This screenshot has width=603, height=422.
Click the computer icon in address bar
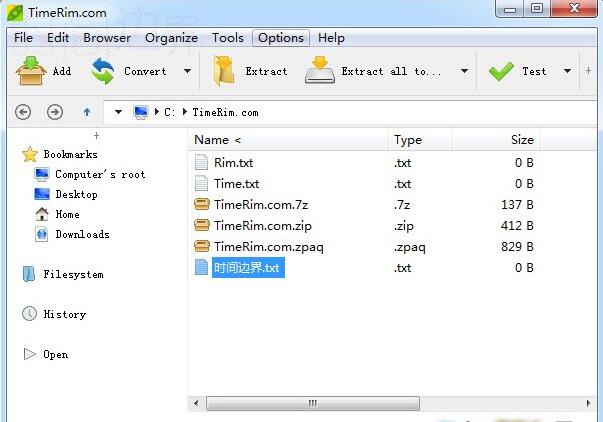tap(141, 112)
